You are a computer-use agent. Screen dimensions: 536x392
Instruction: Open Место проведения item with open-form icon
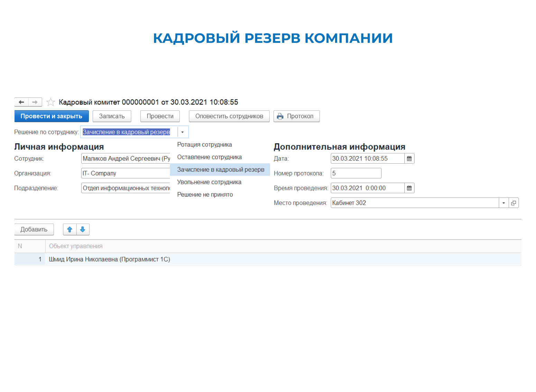click(x=514, y=203)
